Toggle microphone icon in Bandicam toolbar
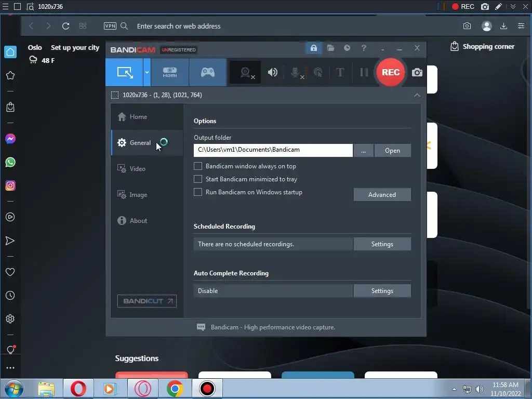532x399 pixels. [x=296, y=72]
